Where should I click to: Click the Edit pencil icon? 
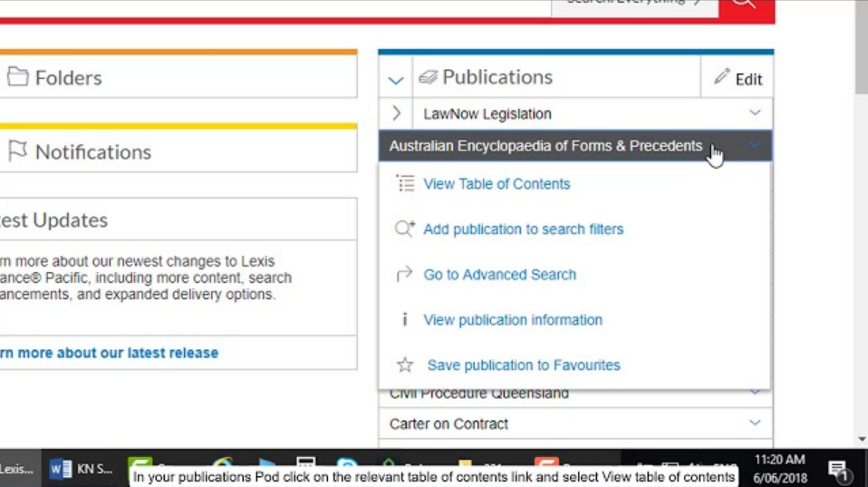(x=721, y=76)
